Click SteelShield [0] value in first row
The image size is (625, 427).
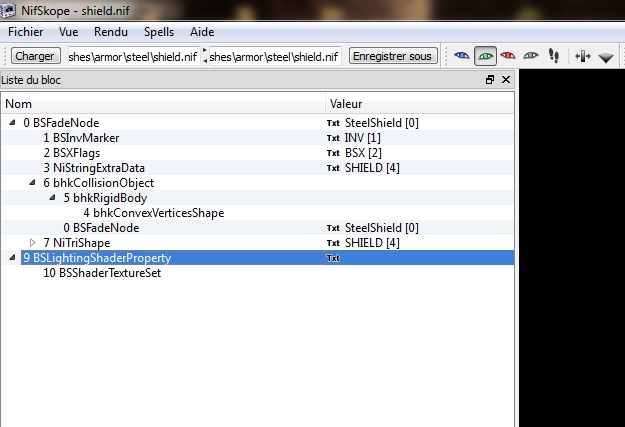[381, 123]
